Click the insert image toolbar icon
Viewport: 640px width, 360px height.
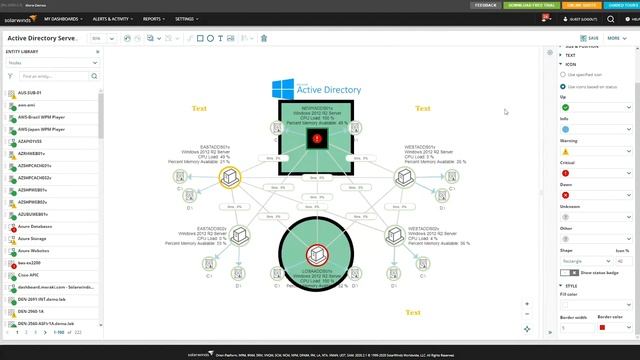pyautogui.click(x=231, y=38)
